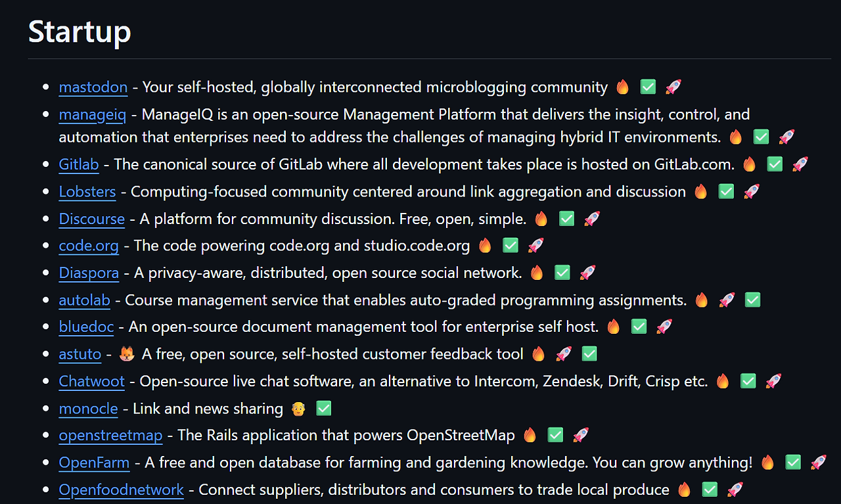841x504 pixels.
Task: Open the mastodon repository link
Action: point(93,87)
